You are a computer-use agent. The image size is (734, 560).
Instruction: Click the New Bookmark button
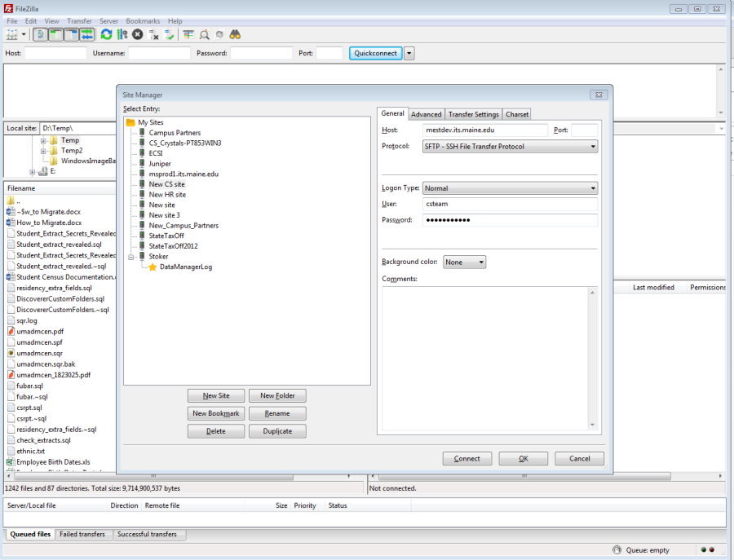click(216, 413)
